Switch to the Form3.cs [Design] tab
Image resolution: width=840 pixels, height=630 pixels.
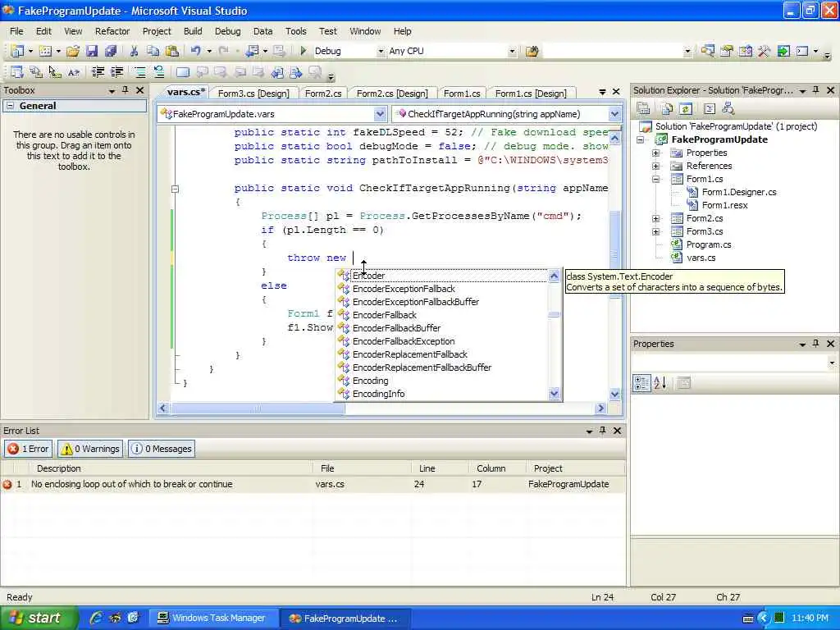tap(253, 94)
